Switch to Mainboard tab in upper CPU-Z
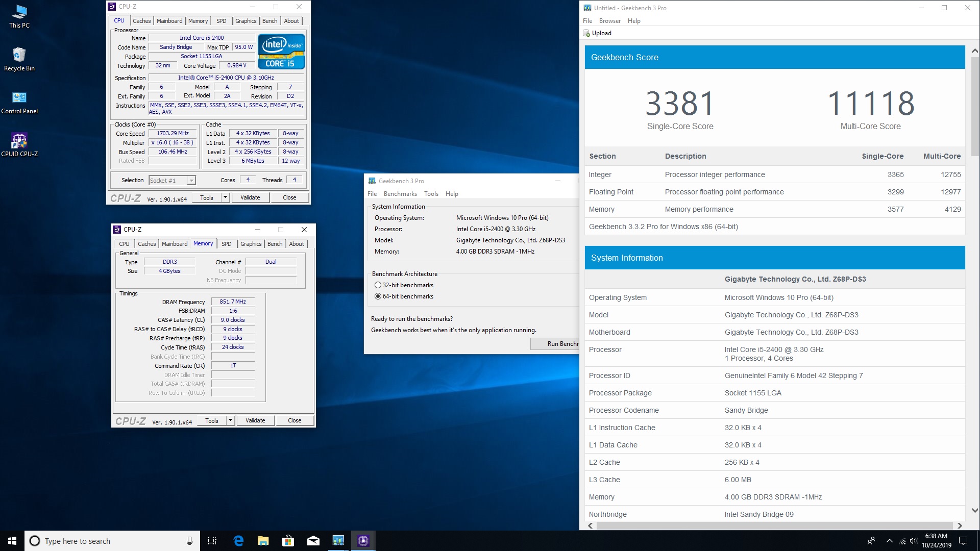The image size is (980, 551). (169, 21)
